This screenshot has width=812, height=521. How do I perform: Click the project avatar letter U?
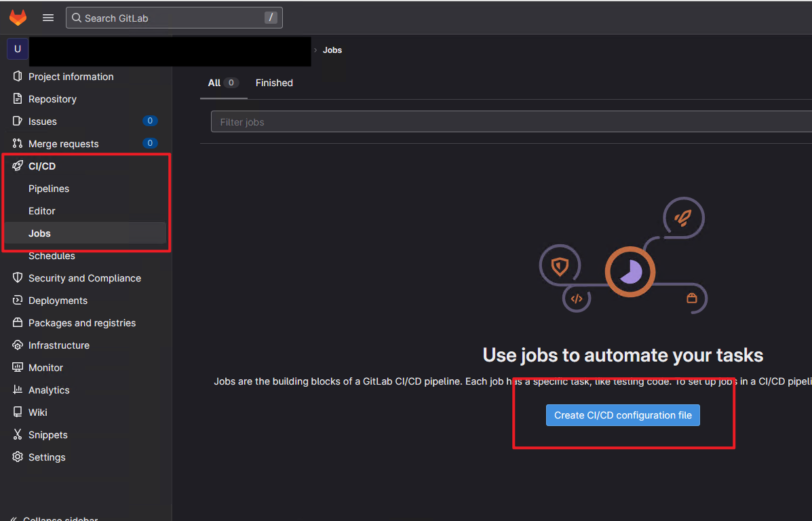(x=18, y=49)
